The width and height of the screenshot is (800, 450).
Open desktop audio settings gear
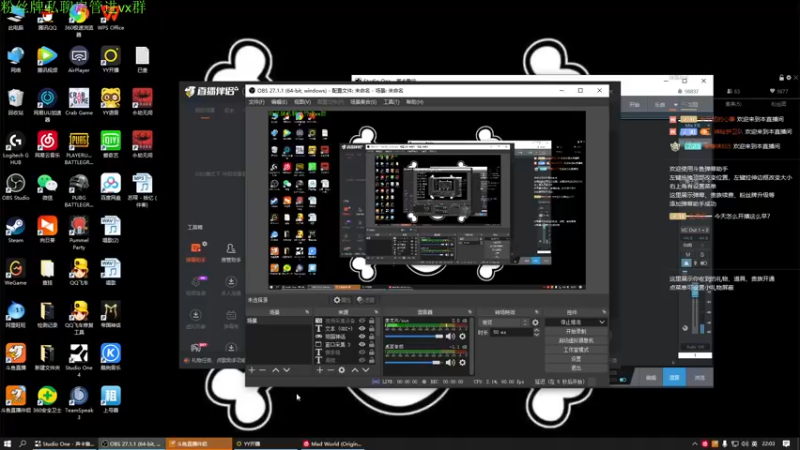(x=462, y=362)
